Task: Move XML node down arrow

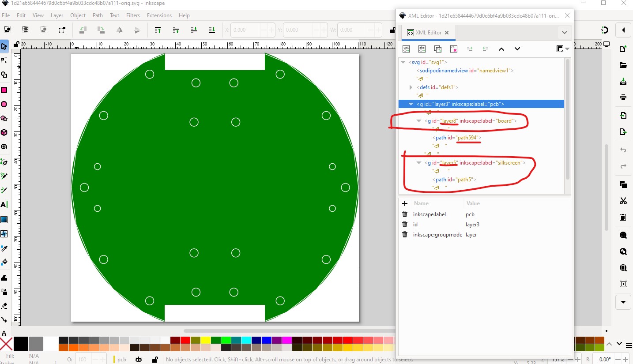Action: tap(517, 49)
